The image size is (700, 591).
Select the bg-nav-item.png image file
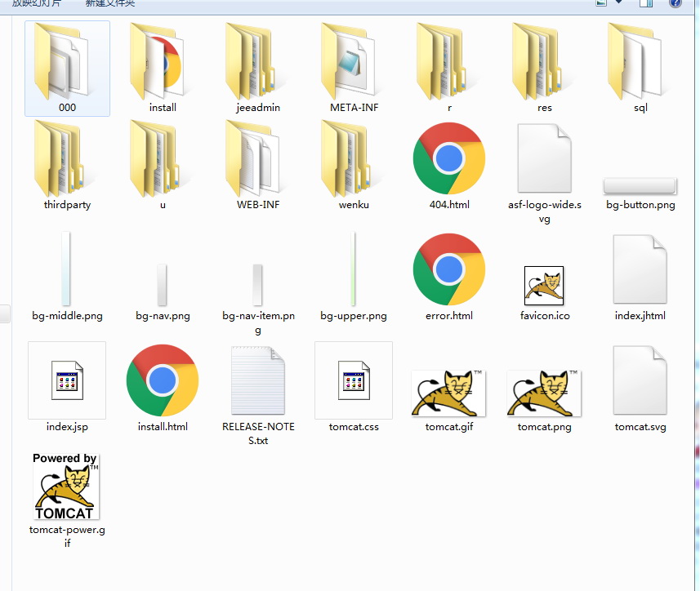click(x=258, y=300)
